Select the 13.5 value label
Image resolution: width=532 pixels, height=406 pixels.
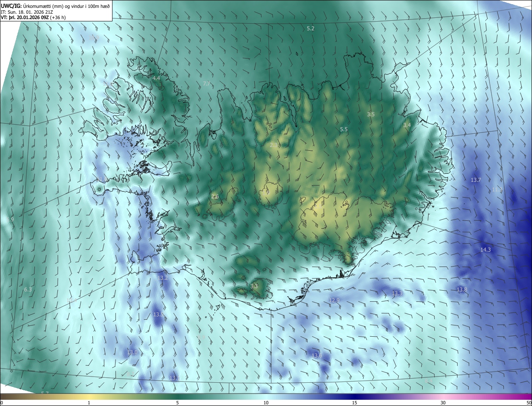tap(158, 315)
